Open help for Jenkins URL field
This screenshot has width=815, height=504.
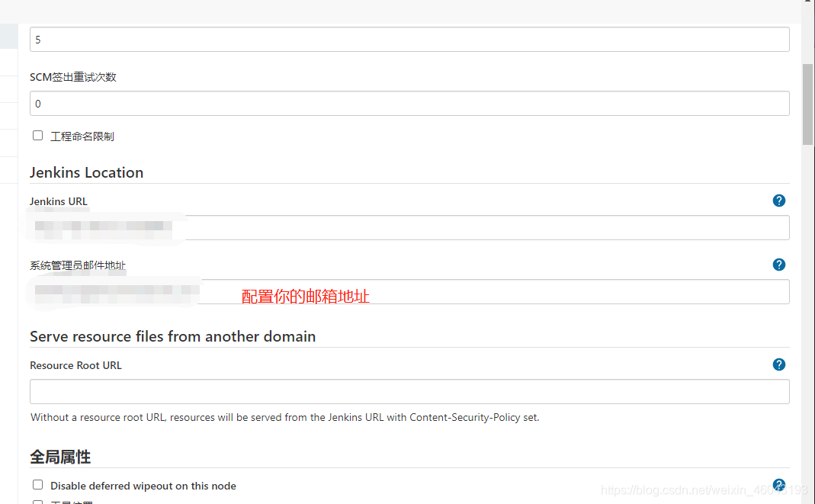coord(778,201)
